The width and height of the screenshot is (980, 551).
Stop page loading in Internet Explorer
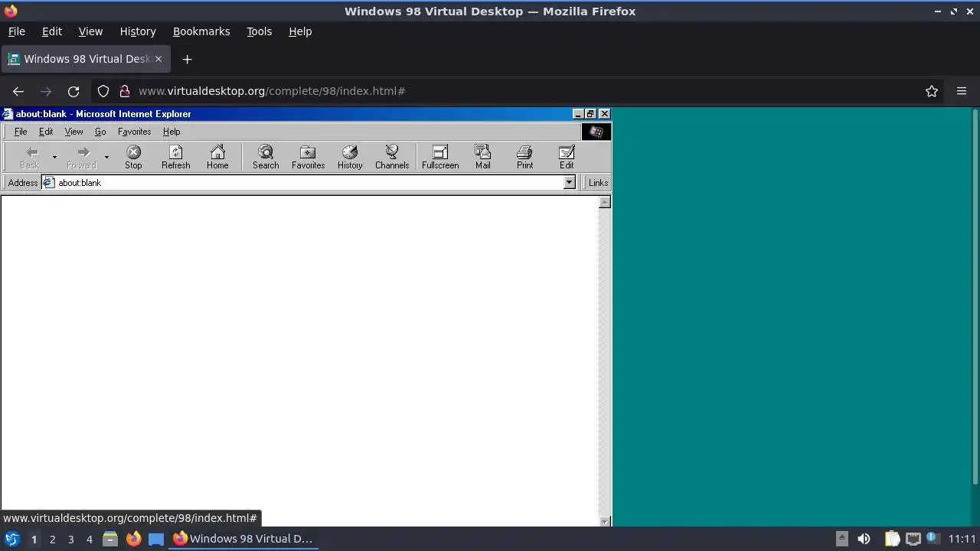tap(133, 157)
